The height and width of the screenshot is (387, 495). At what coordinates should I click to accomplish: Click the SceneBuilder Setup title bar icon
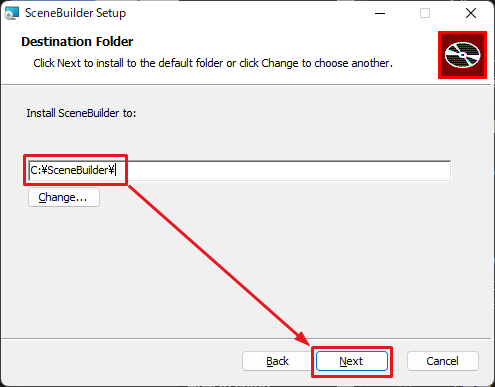coord(11,13)
